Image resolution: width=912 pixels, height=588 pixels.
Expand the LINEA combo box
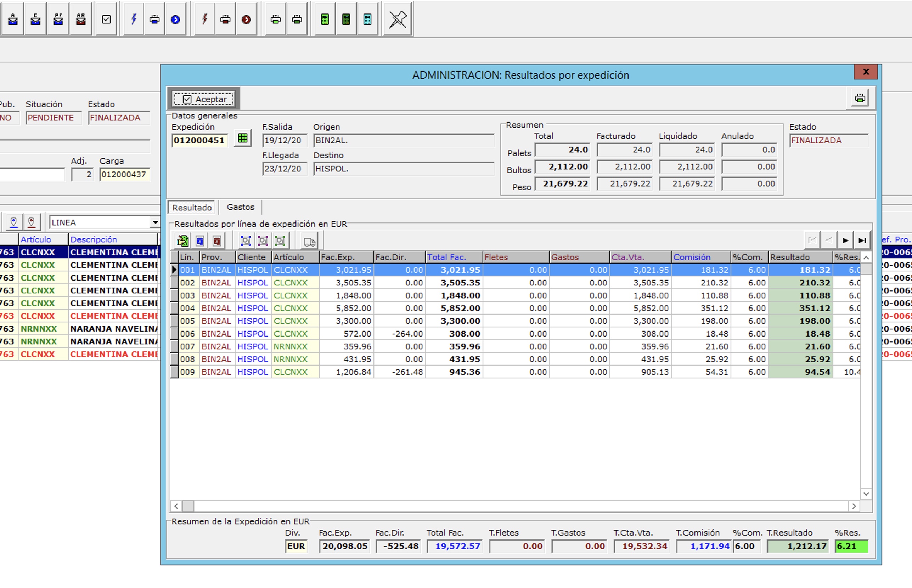coord(155,222)
